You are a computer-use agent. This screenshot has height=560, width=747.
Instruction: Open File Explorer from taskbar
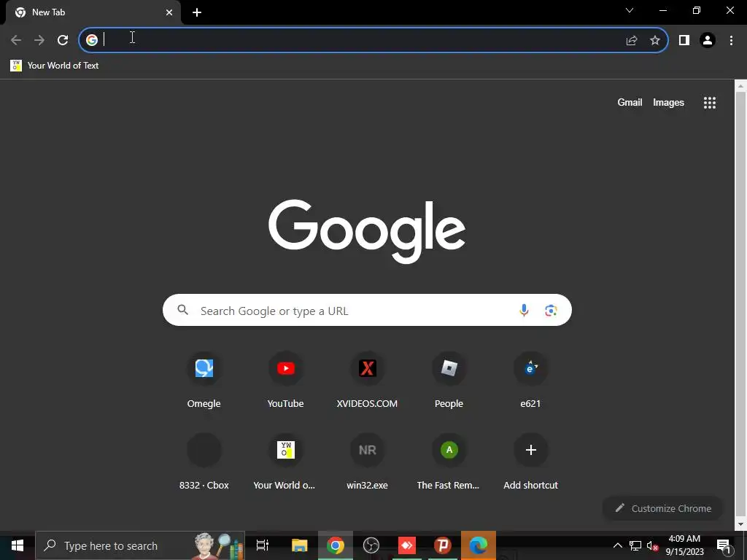click(x=300, y=545)
